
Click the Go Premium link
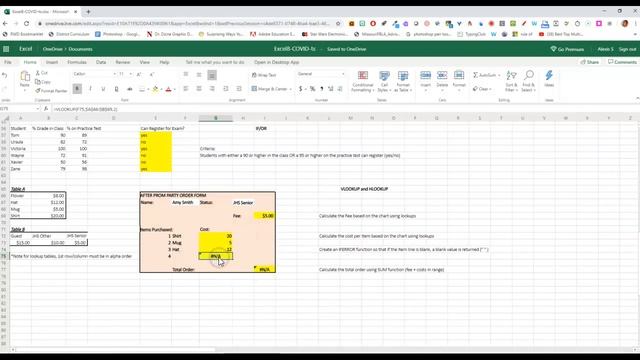[x=567, y=49]
